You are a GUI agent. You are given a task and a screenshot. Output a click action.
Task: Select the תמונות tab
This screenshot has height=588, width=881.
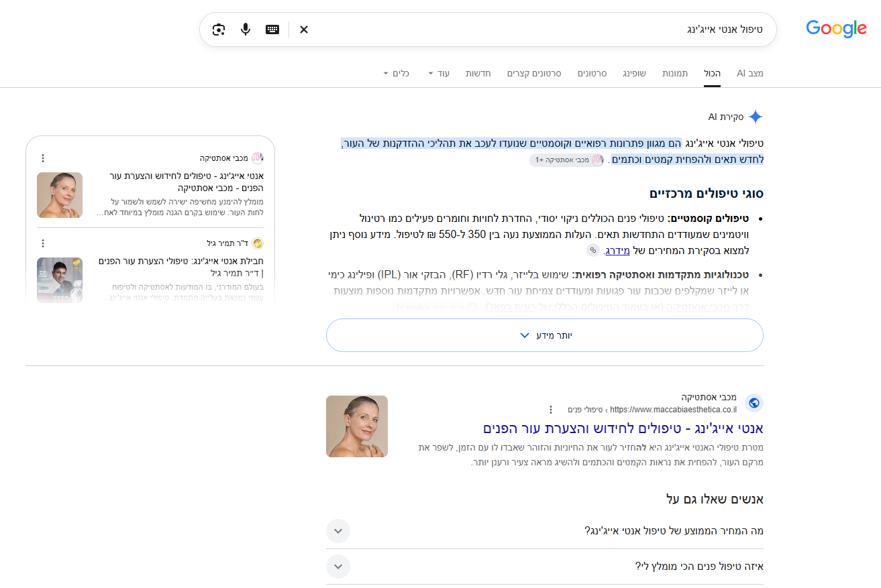tap(675, 73)
